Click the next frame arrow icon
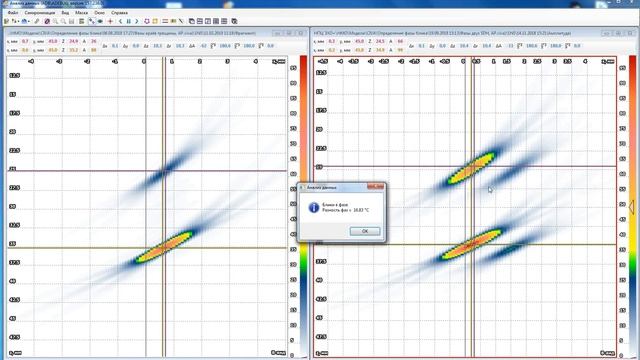 point(137,21)
